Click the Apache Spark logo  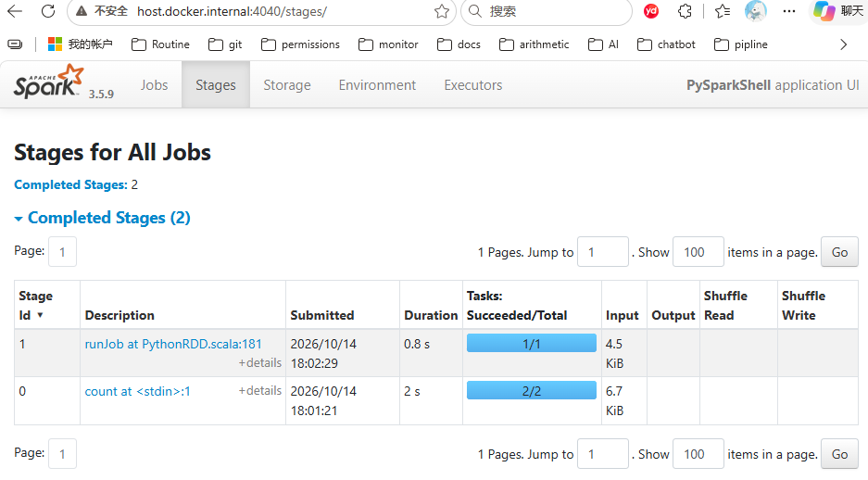point(49,82)
